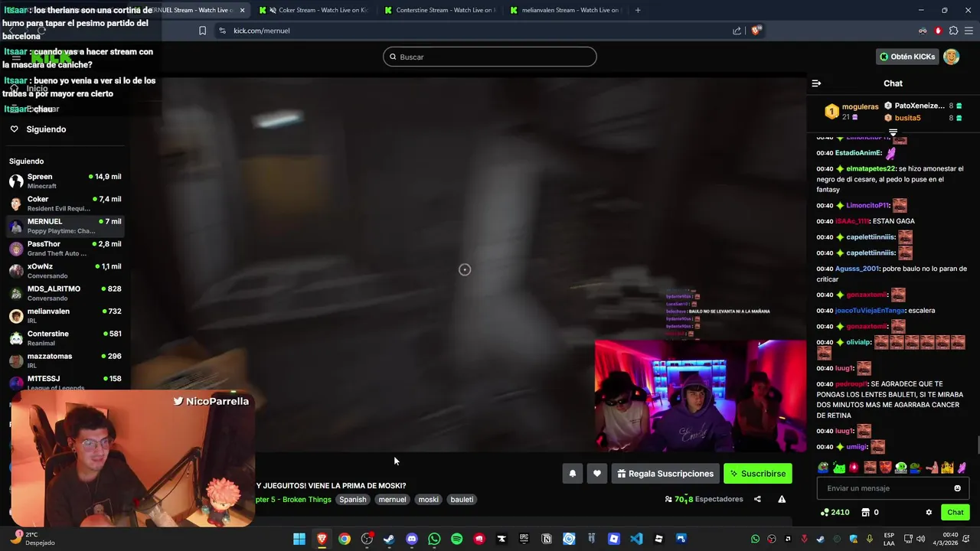
Task: Open the Windows Start menu
Action: click(x=299, y=539)
